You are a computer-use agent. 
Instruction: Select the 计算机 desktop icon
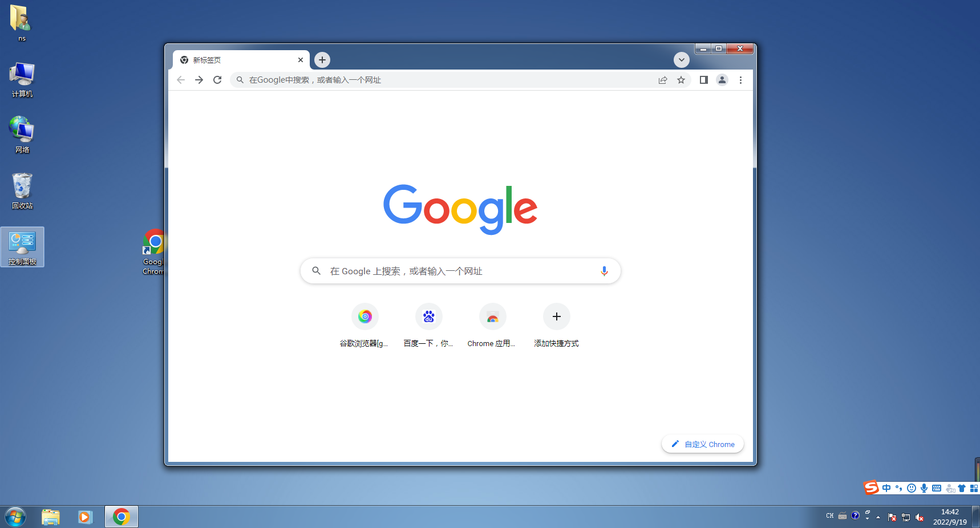22,80
